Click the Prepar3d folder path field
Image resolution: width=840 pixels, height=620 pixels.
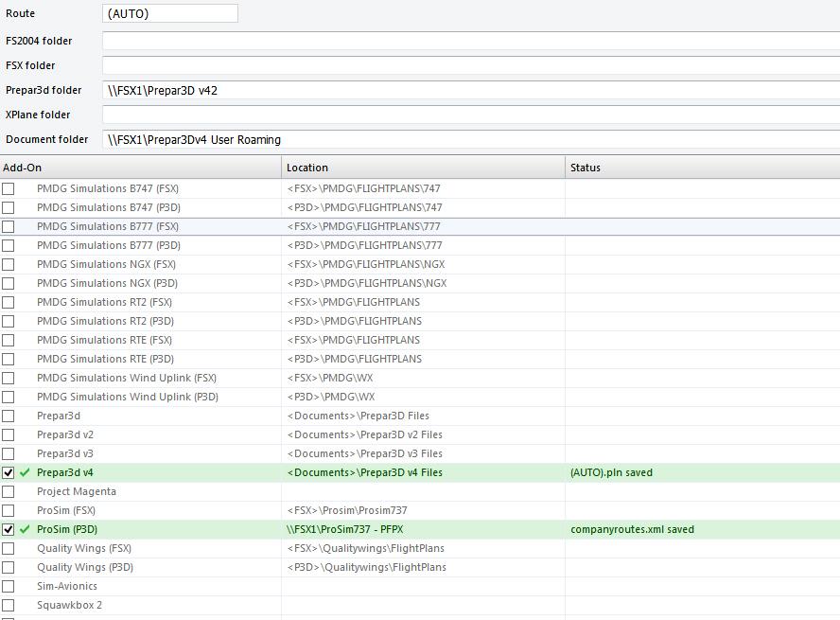point(470,90)
